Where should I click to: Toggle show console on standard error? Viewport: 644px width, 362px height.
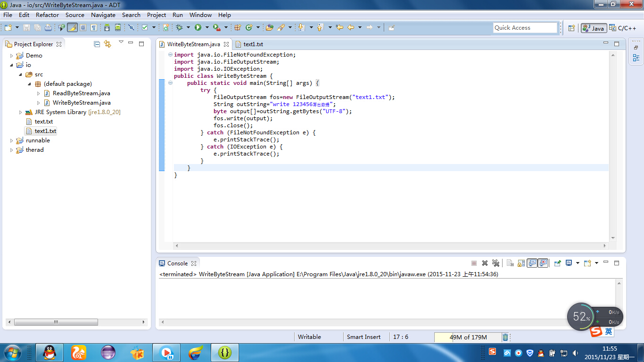coord(543,263)
